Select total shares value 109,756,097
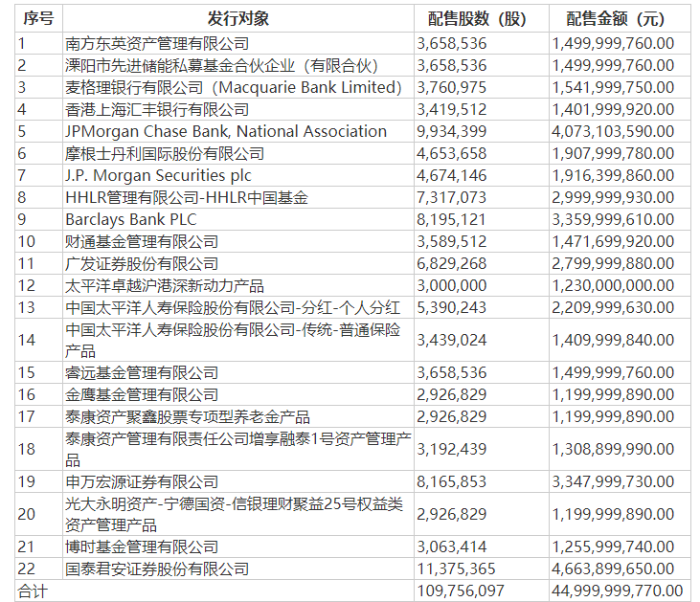The height and width of the screenshot is (602, 700). pos(460,591)
